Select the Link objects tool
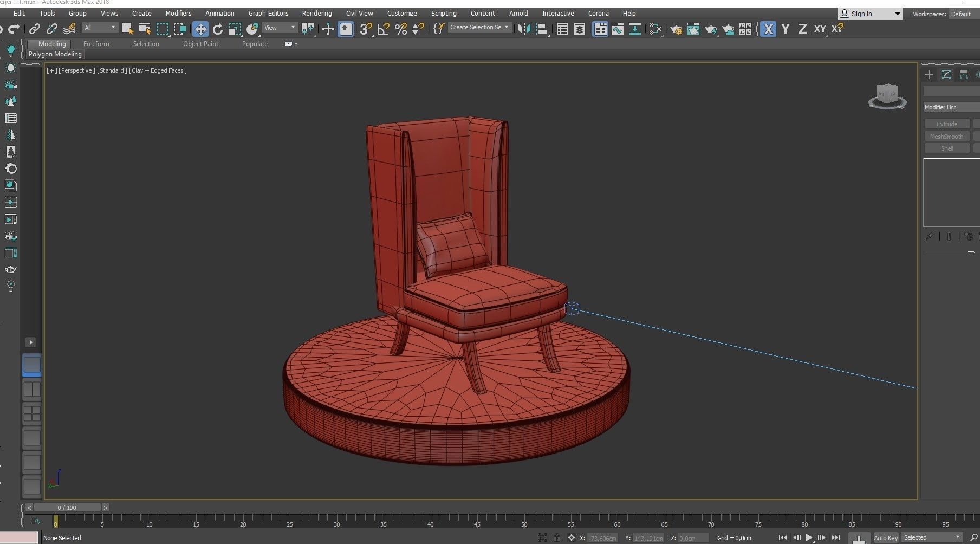Screen dimensions: 980x544 pyautogui.click(x=35, y=29)
